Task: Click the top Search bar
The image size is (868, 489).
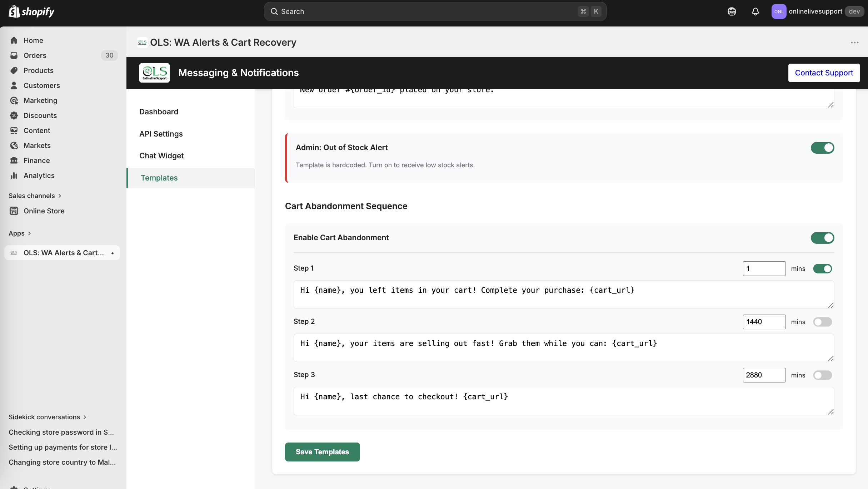Action: click(x=435, y=11)
